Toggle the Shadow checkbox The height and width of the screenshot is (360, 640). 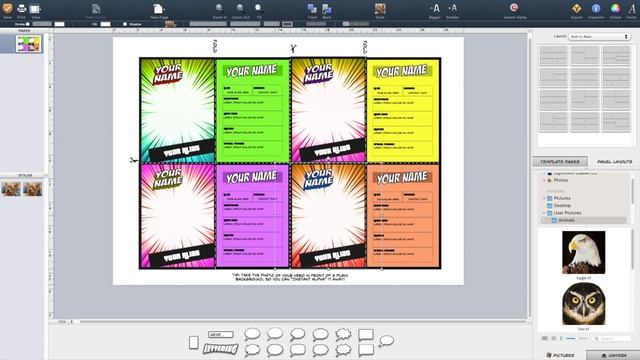pyautogui.click(x=125, y=24)
